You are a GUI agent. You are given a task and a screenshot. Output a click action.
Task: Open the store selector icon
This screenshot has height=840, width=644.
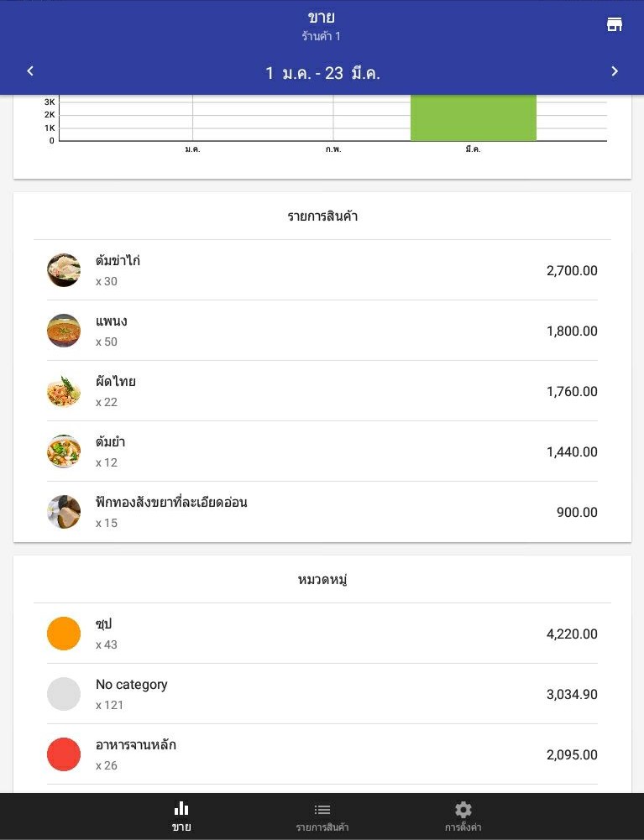tap(615, 24)
